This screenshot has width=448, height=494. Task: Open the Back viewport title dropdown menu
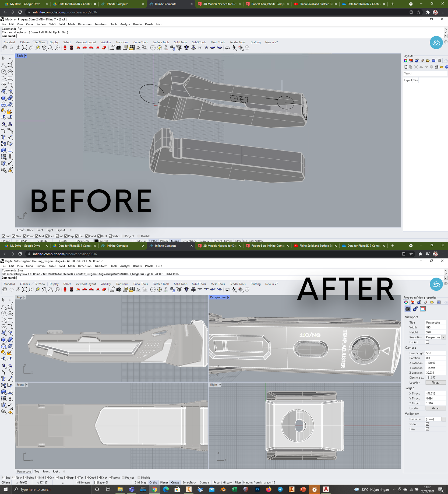coord(26,56)
